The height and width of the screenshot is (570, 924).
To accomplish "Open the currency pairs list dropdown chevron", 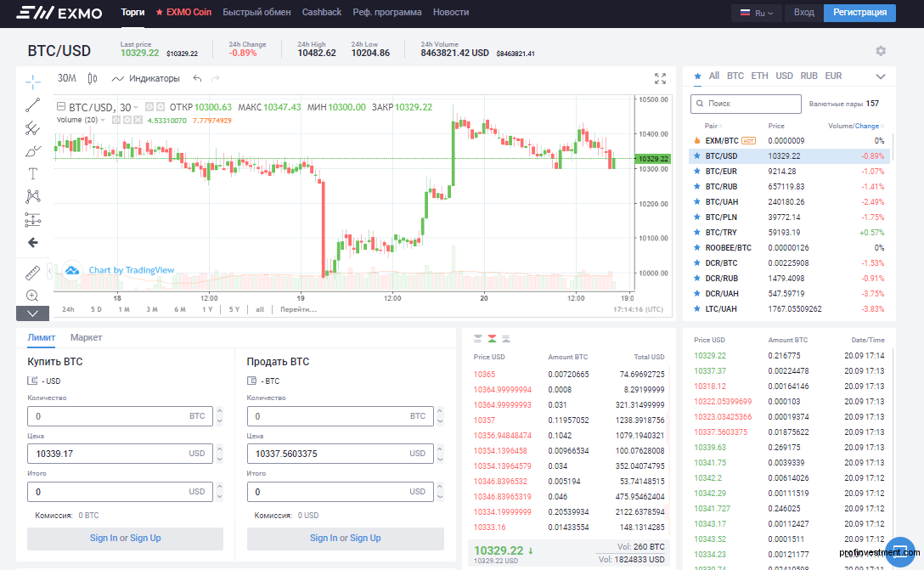I will coord(881,76).
